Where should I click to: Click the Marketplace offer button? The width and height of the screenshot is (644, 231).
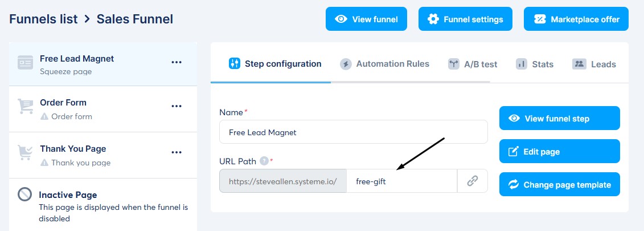coord(576,19)
